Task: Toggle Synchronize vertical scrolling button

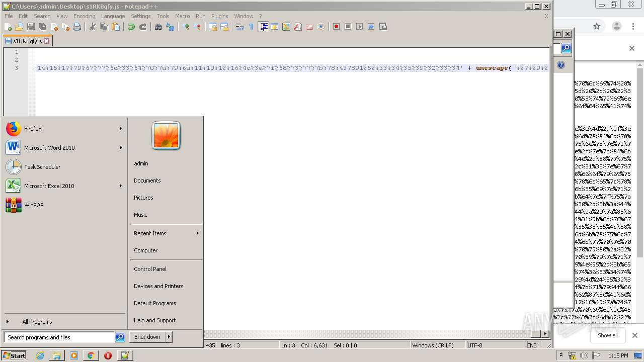Action: (x=213, y=27)
